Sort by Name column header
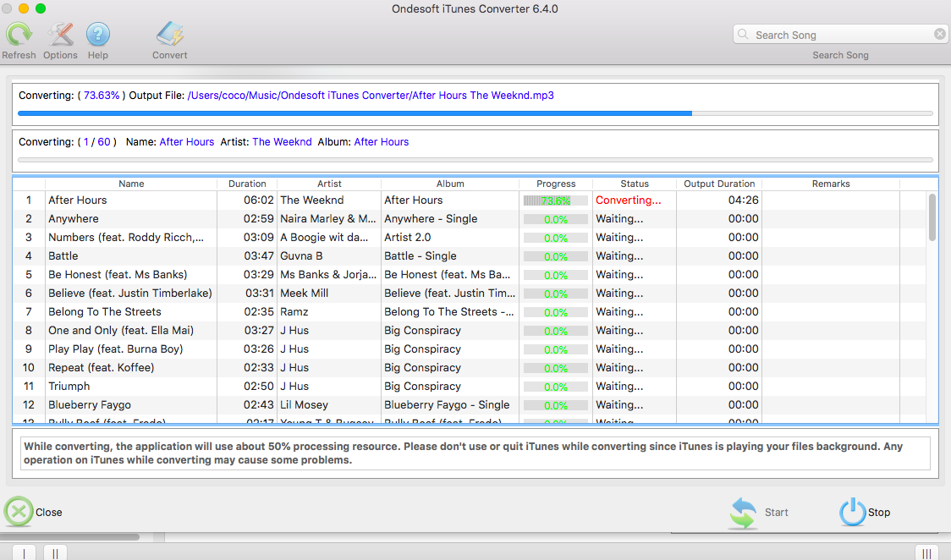The width and height of the screenshot is (951, 560). (x=131, y=184)
